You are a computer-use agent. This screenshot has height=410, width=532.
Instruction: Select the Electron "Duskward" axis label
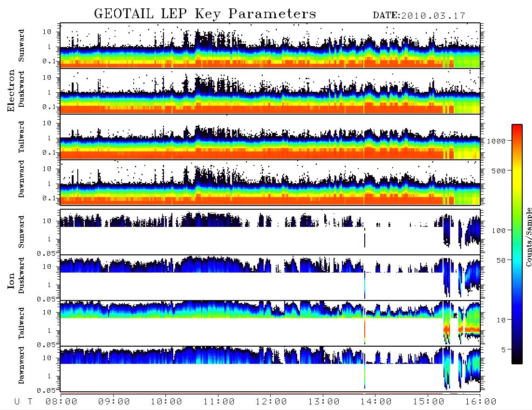click(x=21, y=89)
